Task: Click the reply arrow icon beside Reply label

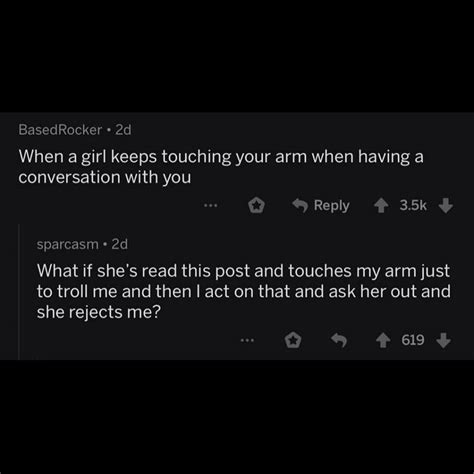Action: coord(300,206)
